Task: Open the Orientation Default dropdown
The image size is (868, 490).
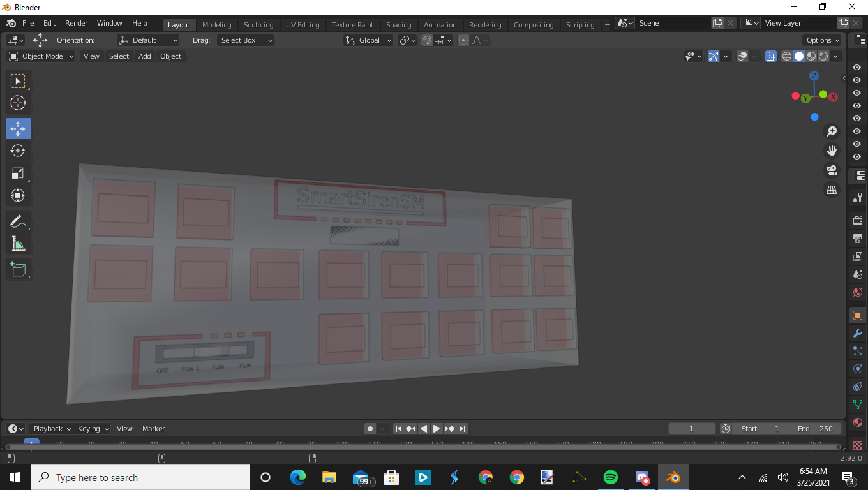Action: [148, 40]
